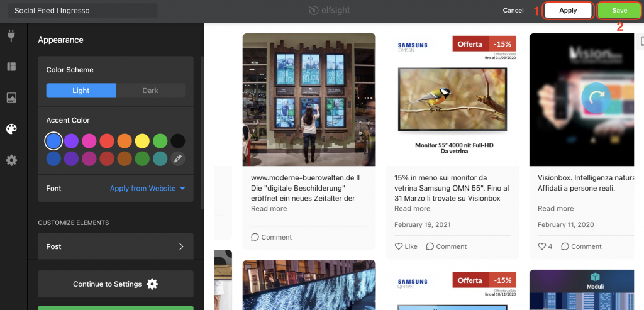The image size is (644, 310).
Task: Open the Layout sidebar icon tab
Action: [x=11, y=67]
